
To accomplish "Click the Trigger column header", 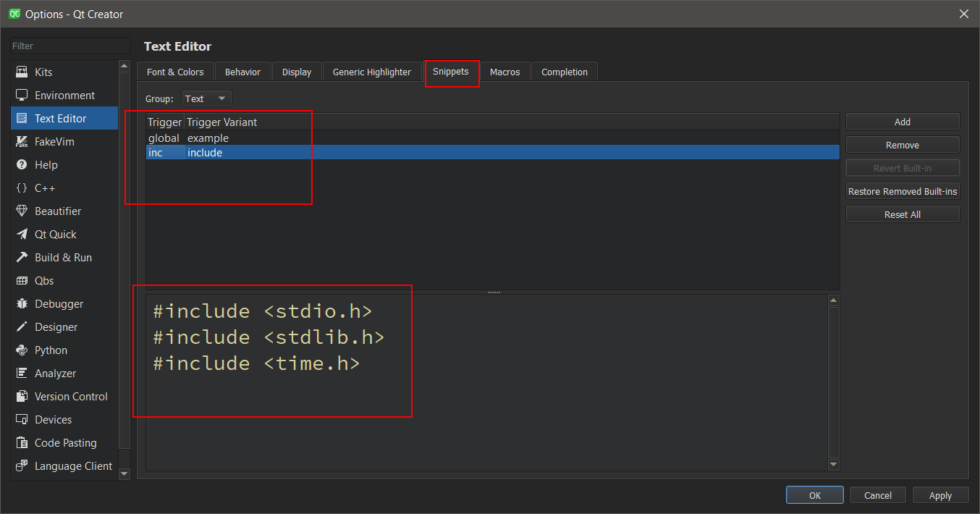I will pyautogui.click(x=165, y=122).
